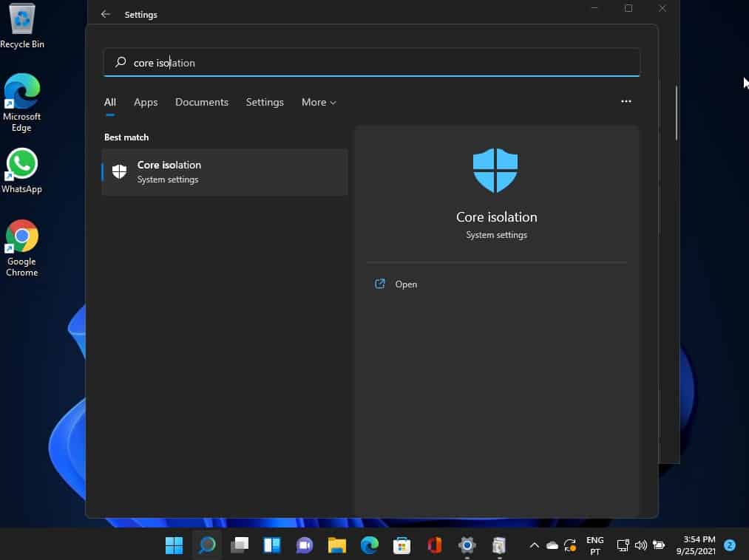Open Microsoft Store from the taskbar

402,545
